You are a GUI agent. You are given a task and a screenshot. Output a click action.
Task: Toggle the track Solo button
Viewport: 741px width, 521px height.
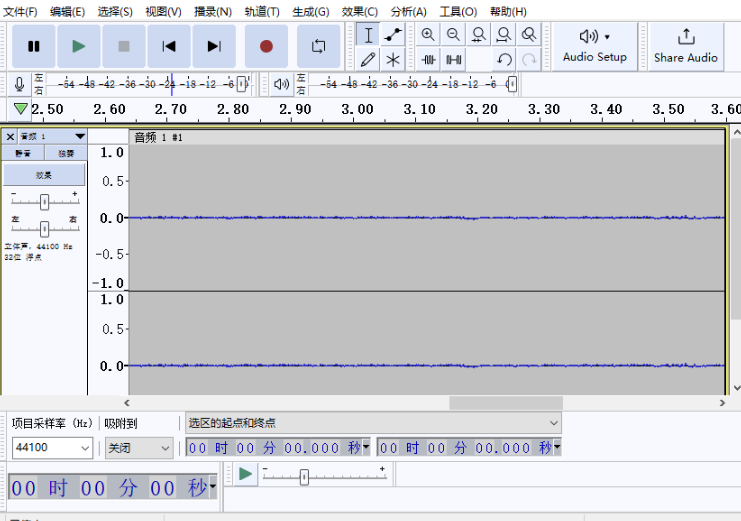(66, 153)
